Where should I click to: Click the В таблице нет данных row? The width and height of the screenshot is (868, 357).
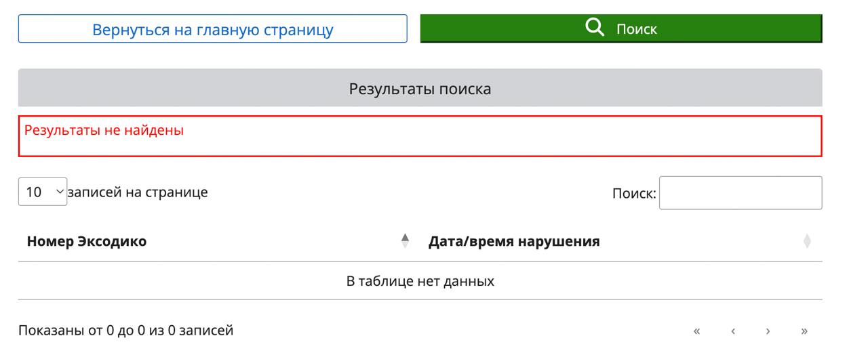[420, 281]
